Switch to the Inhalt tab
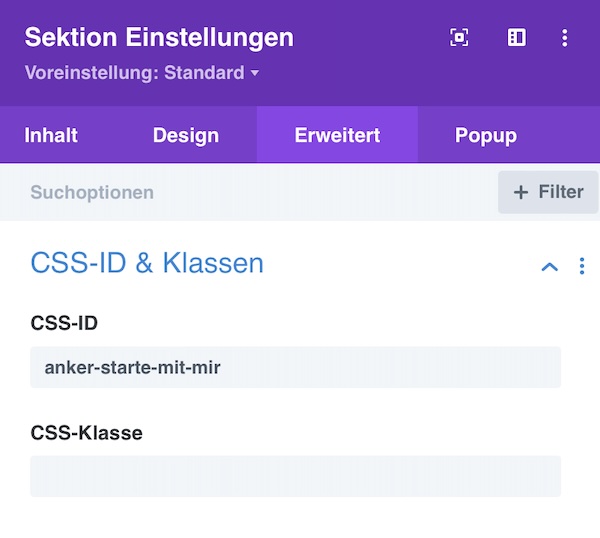Screen dimensions: 600x538 tap(51, 135)
